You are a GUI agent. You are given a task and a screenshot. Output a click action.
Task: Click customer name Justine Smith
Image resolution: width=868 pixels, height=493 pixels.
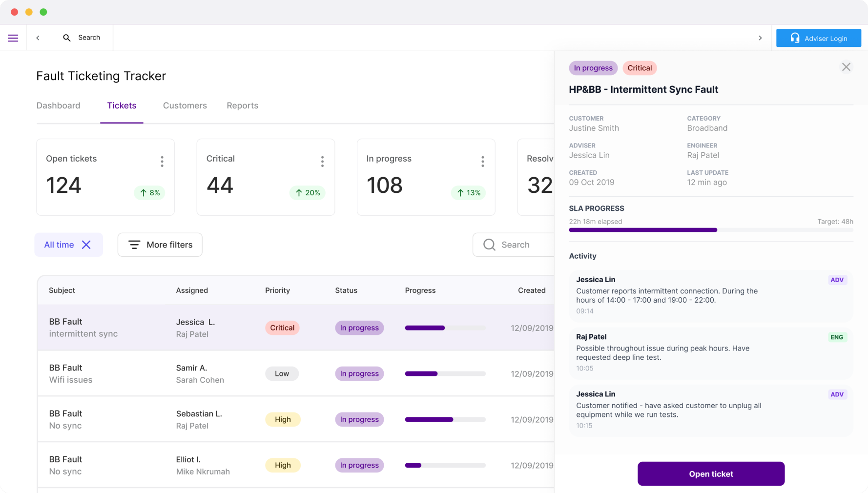click(594, 128)
